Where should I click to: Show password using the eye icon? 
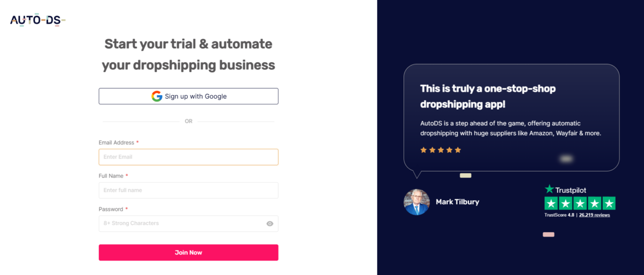(270, 223)
